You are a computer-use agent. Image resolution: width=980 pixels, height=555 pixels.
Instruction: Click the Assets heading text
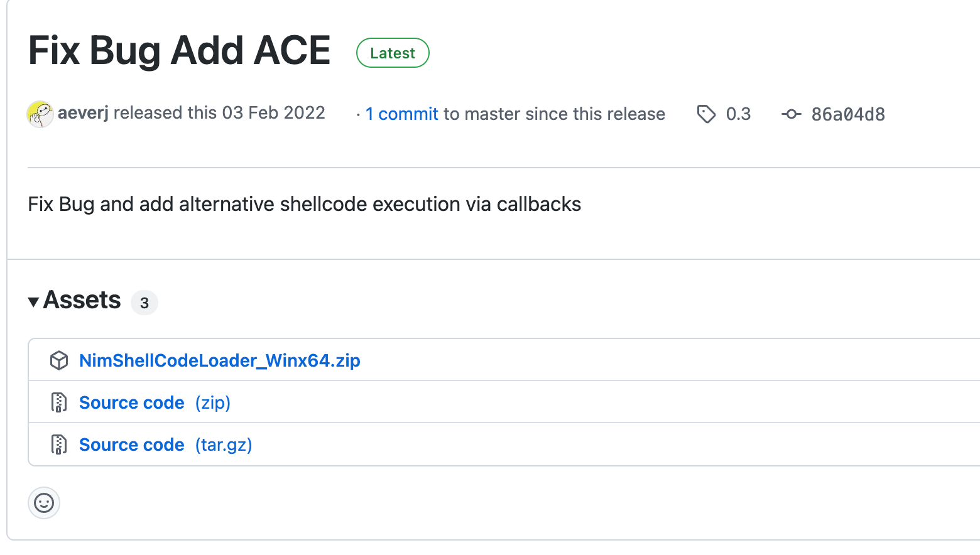pyautogui.click(x=82, y=300)
